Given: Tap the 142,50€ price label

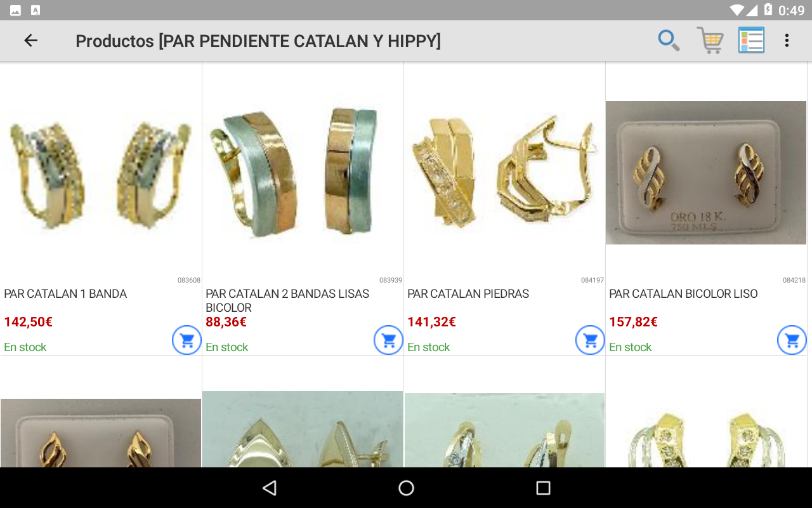Looking at the screenshot, I should [28, 322].
